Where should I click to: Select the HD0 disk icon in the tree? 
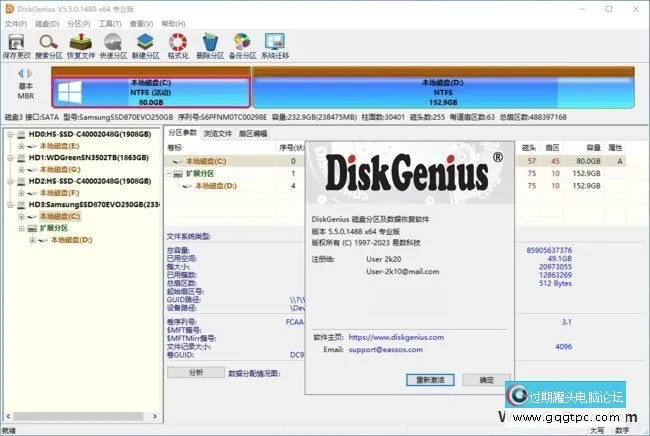22,134
